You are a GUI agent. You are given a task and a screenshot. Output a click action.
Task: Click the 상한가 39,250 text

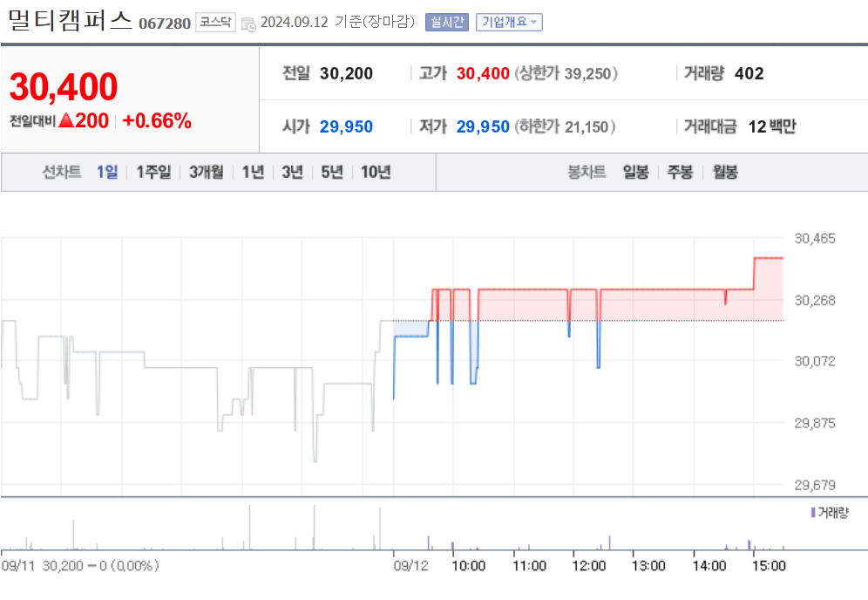pos(566,73)
